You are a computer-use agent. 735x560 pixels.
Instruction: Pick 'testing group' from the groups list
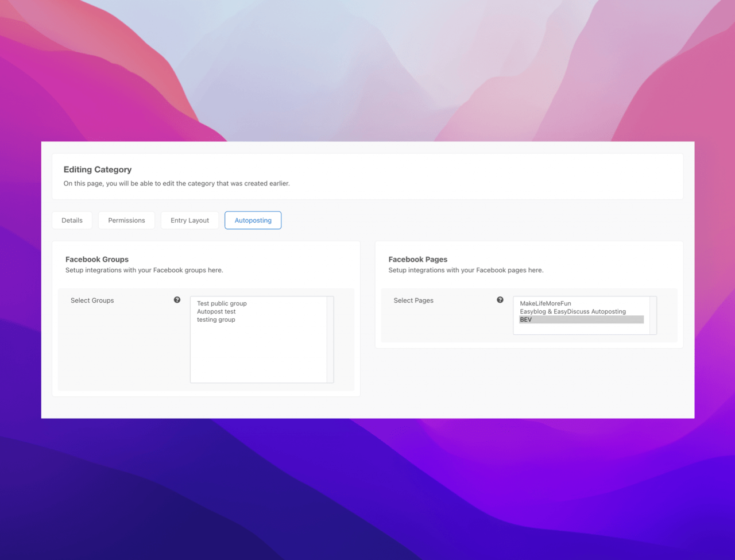pyautogui.click(x=216, y=319)
